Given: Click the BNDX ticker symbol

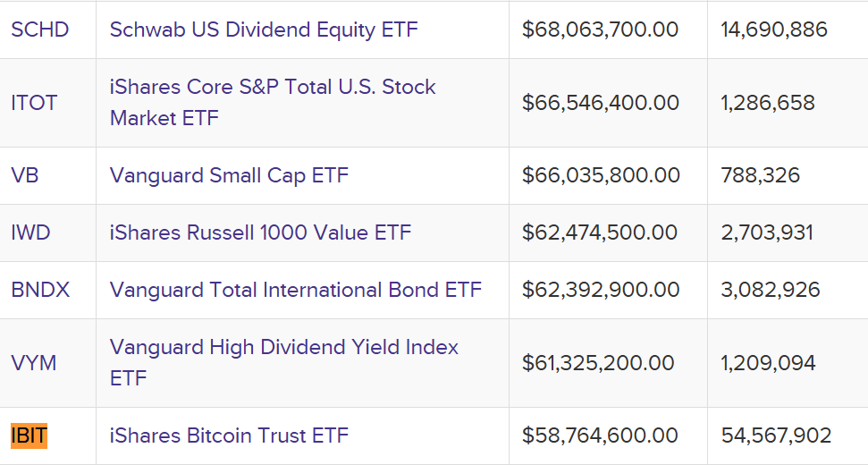Looking at the screenshot, I should coord(40,290).
